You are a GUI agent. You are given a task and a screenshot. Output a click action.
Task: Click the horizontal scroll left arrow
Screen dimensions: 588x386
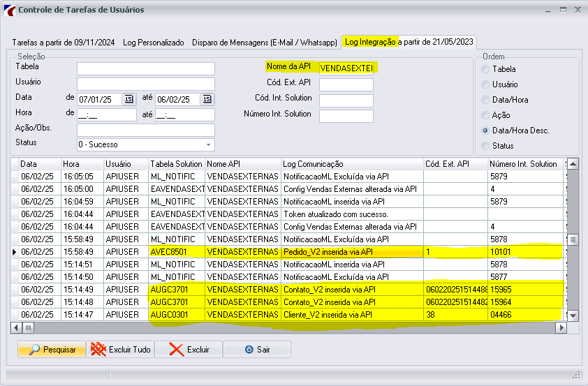coord(16,328)
